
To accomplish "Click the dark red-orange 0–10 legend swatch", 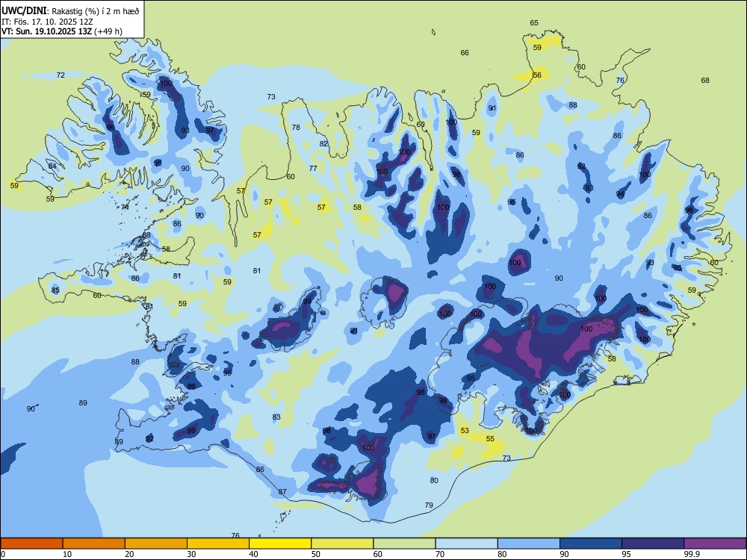I will [x=31, y=544].
